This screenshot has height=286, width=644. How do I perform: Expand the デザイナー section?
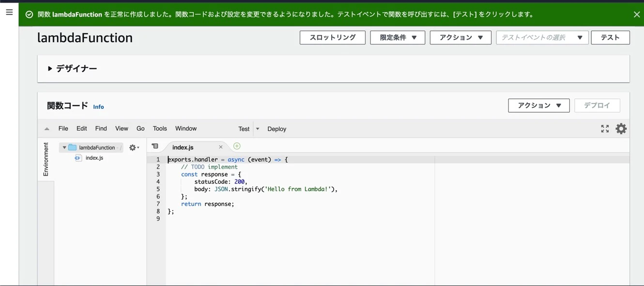click(72, 69)
